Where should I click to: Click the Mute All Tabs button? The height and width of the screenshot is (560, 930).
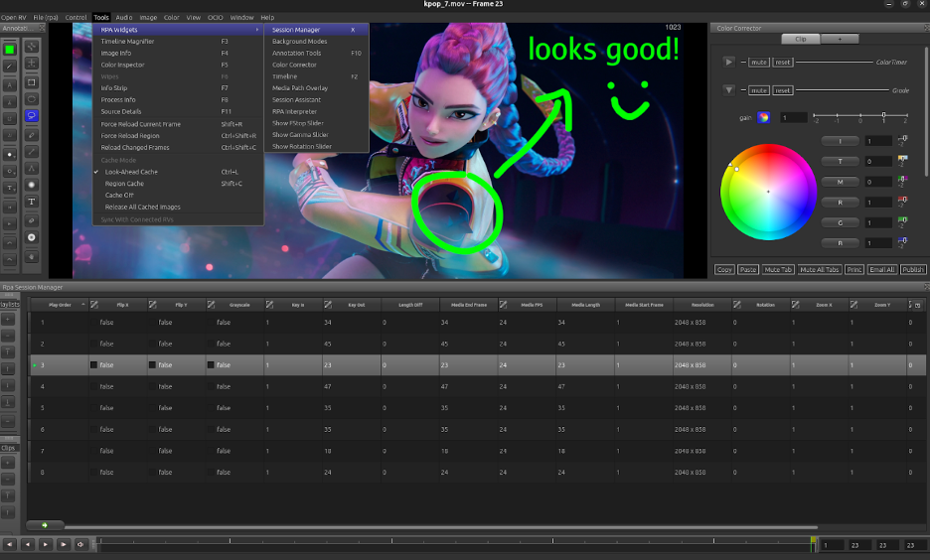[820, 270]
